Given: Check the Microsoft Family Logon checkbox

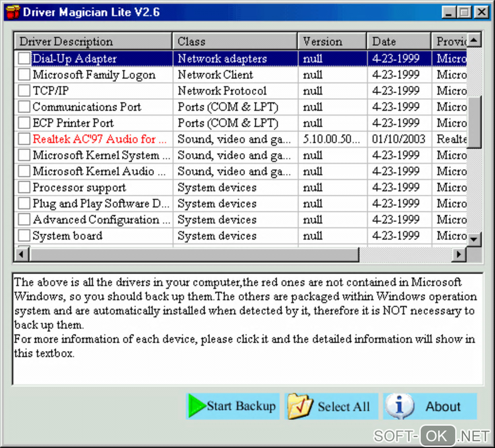Looking at the screenshot, I should [x=24, y=75].
